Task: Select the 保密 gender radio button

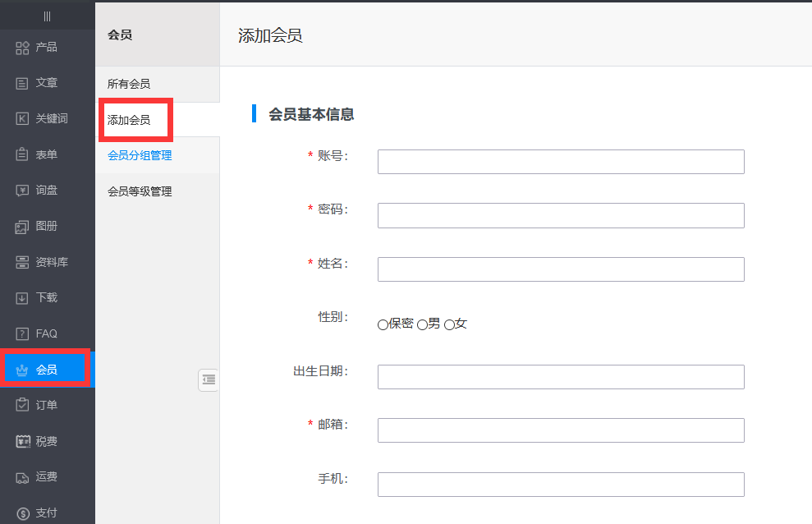Action: [x=383, y=324]
